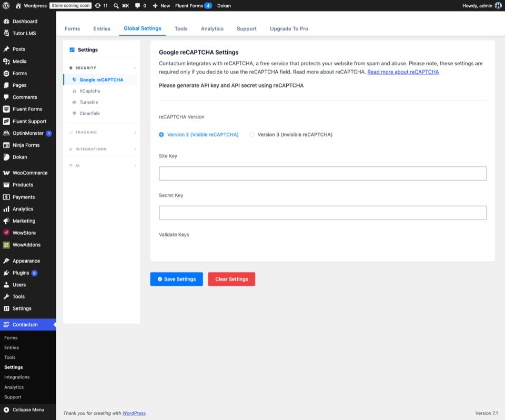Select Turnstile in security settings
Image resolution: width=505 pixels, height=420 pixels.
pyautogui.click(x=89, y=102)
